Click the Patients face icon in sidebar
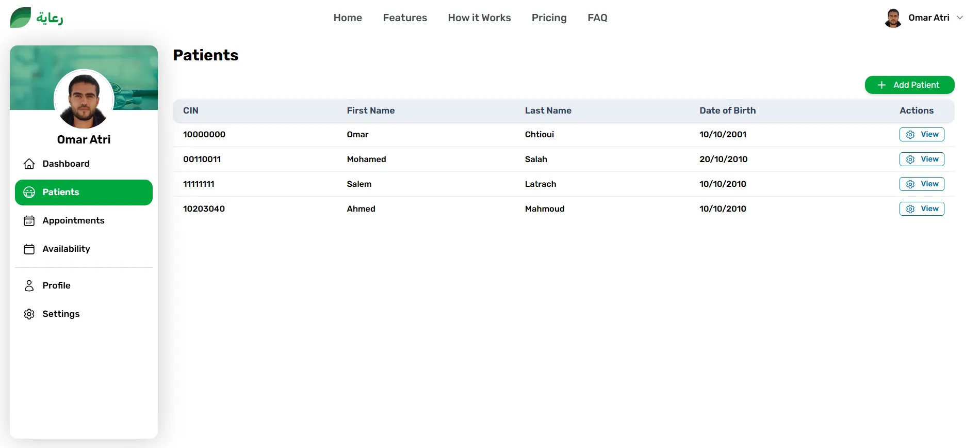The height and width of the screenshot is (448, 980). coord(29,193)
